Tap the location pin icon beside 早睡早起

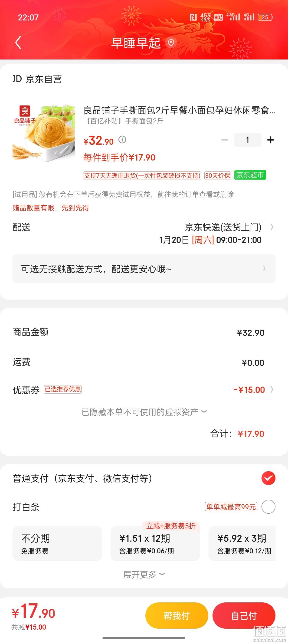coord(171,43)
